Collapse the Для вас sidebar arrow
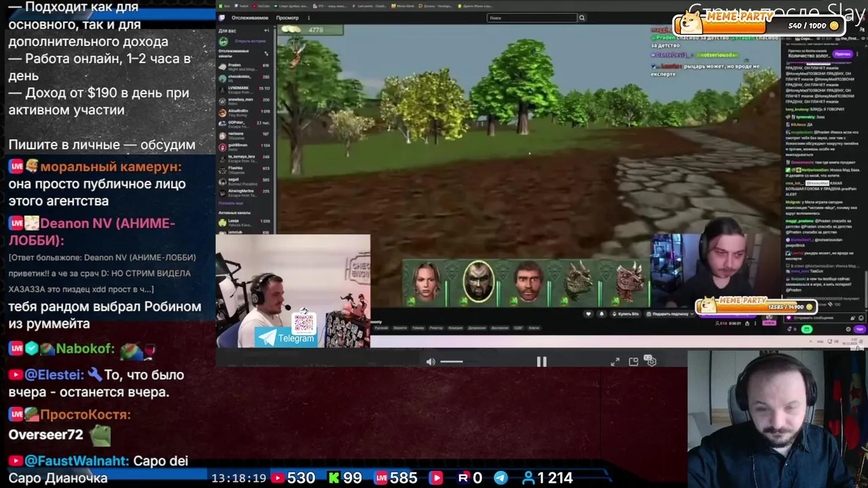Viewport: 868px width, 488px height. tap(267, 30)
